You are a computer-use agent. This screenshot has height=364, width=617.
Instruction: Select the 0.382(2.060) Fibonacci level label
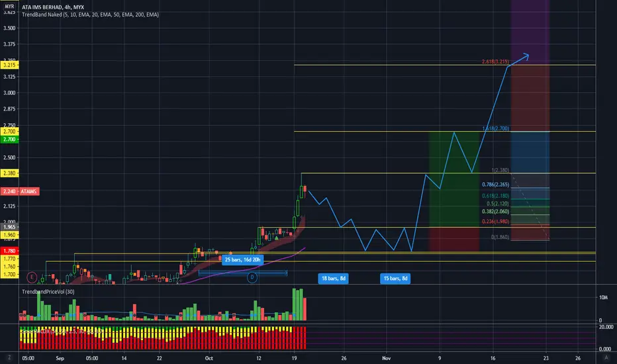coord(495,212)
